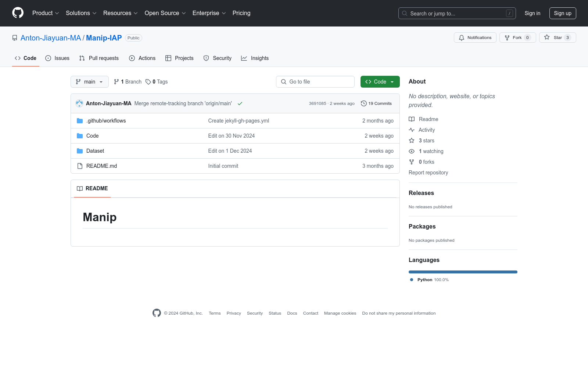Click the repository icon beside Anton-Jiayuan-MA

15,38
